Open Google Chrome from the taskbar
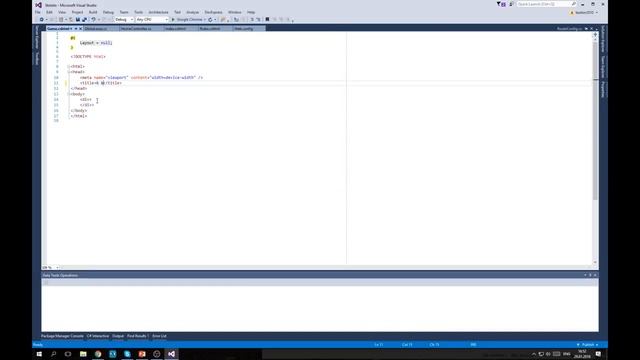Viewport: 640px width, 360px height. point(98,354)
